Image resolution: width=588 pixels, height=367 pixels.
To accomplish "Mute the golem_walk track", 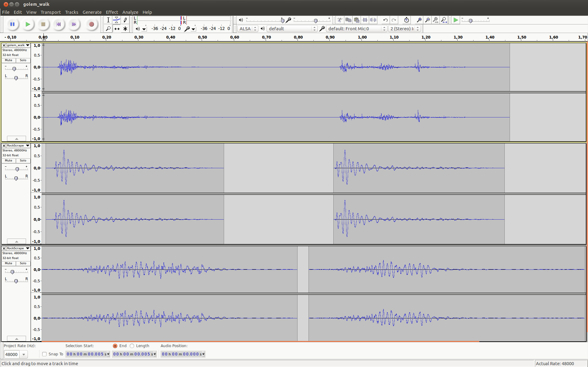I will 9,60.
